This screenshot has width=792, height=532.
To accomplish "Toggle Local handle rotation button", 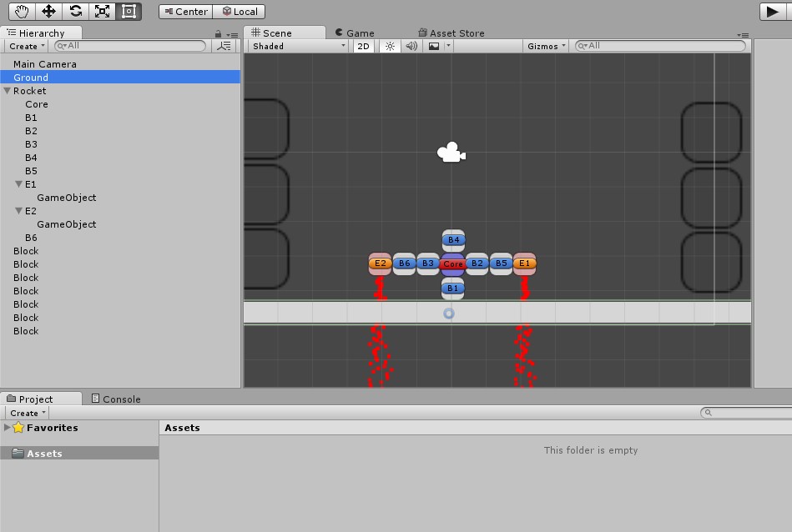I will (240, 12).
